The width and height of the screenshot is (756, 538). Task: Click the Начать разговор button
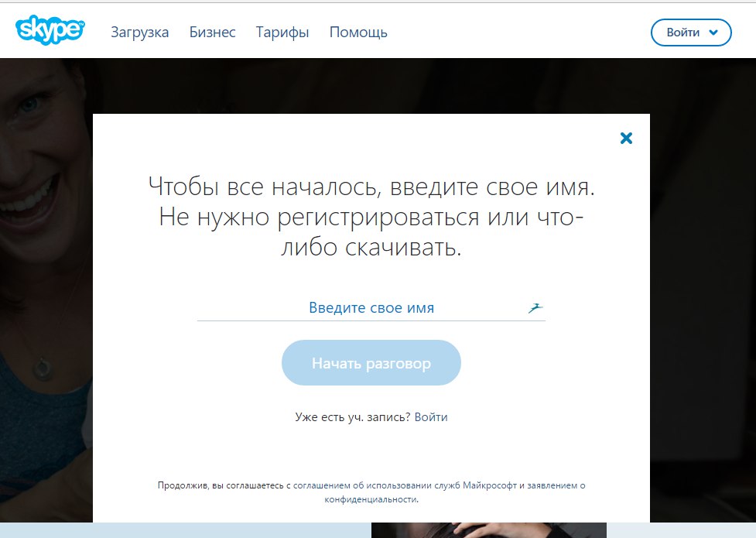pos(371,363)
